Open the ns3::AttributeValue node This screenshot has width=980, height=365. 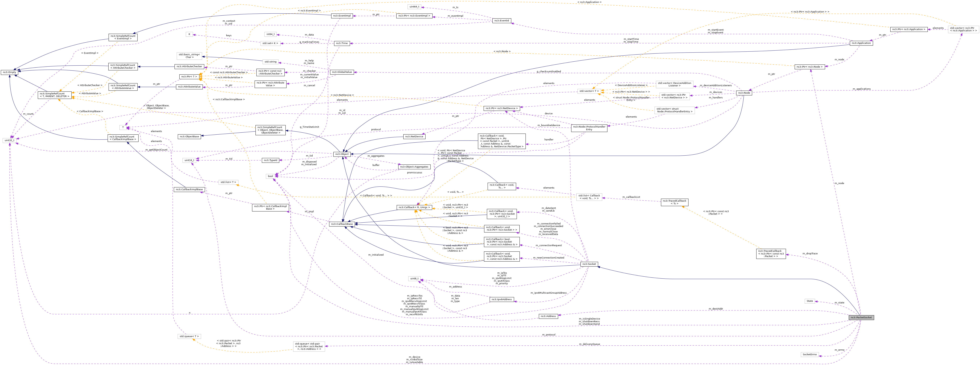[190, 87]
